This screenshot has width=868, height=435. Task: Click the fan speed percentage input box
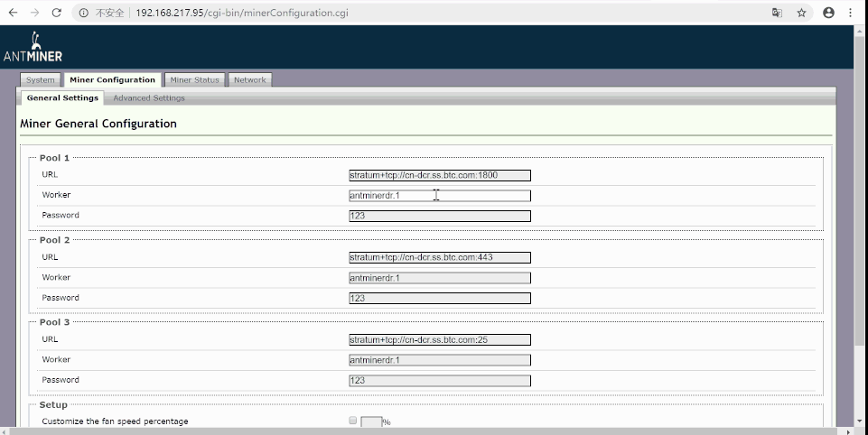click(371, 421)
